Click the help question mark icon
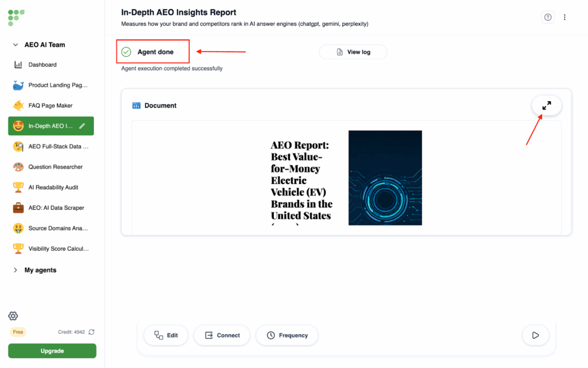 (x=548, y=17)
